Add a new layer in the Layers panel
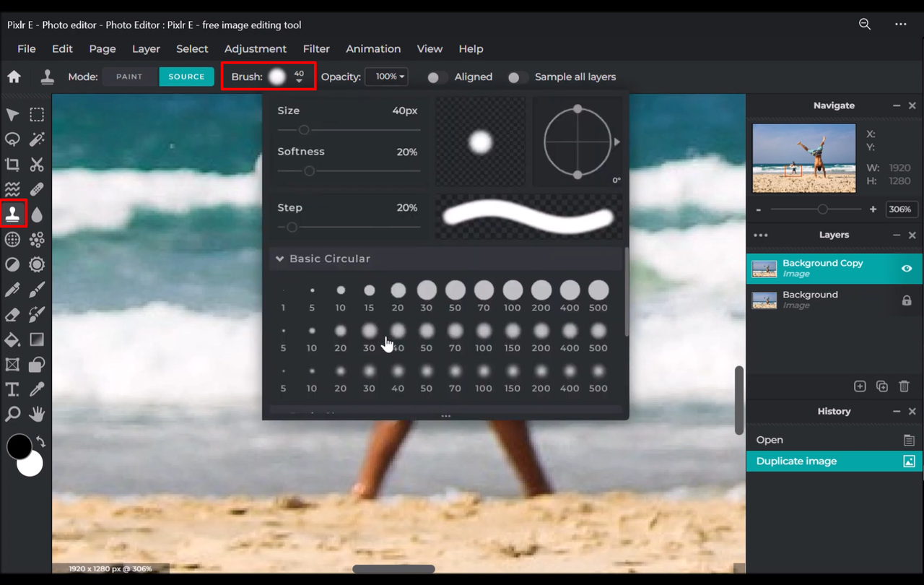This screenshot has width=924, height=585. pos(860,386)
